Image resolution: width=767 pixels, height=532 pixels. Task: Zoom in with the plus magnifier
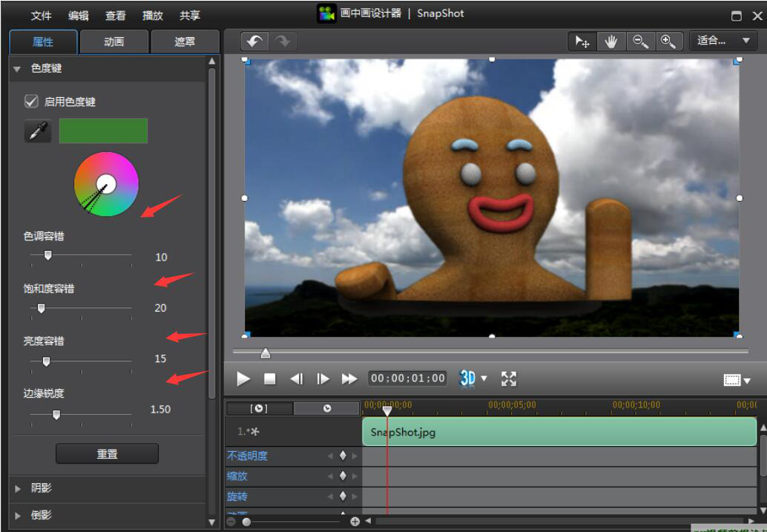pyautogui.click(x=668, y=42)
